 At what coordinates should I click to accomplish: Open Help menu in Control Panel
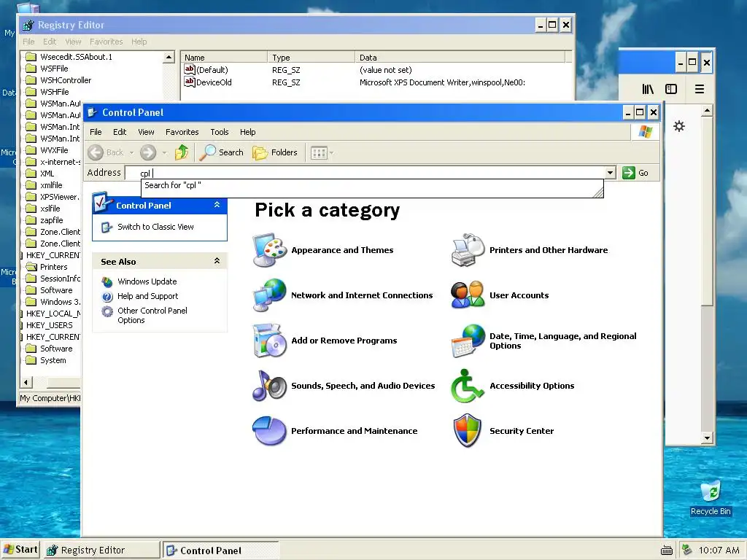tap(248, 132)
